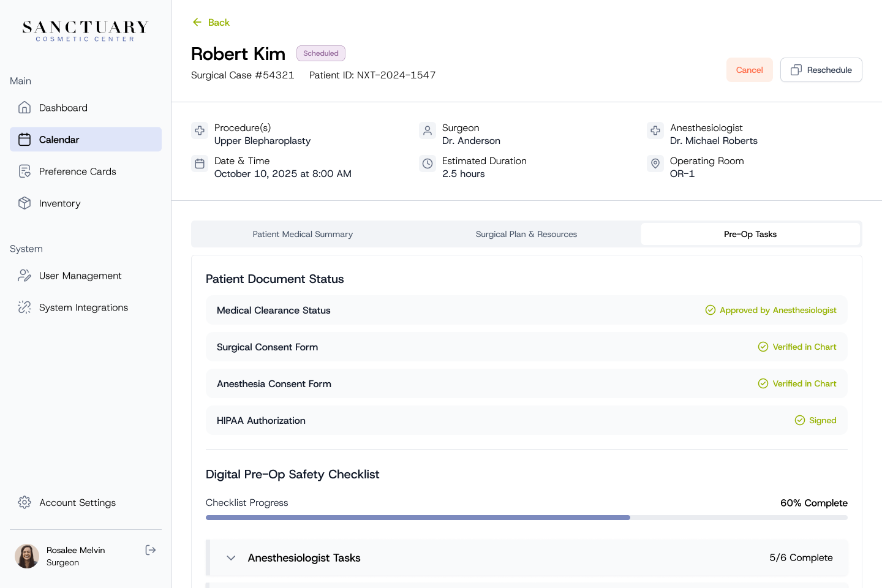Click the Procedure(s) cross icon
882x588 pixels.
click(x=200, y=130)
